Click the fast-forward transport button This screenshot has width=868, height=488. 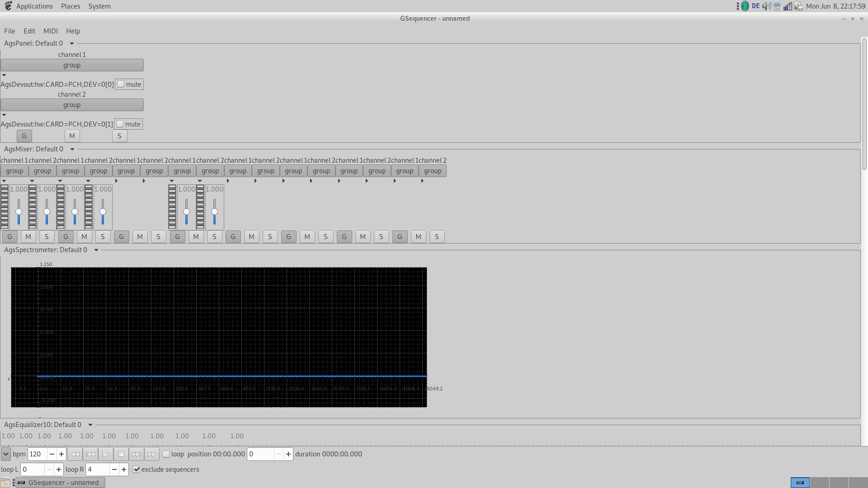pos(151,454)
